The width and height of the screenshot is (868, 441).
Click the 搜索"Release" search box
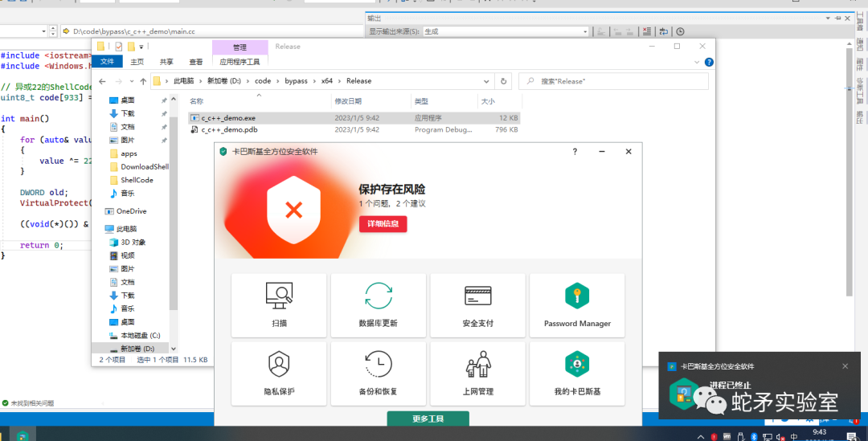[613, 81]
